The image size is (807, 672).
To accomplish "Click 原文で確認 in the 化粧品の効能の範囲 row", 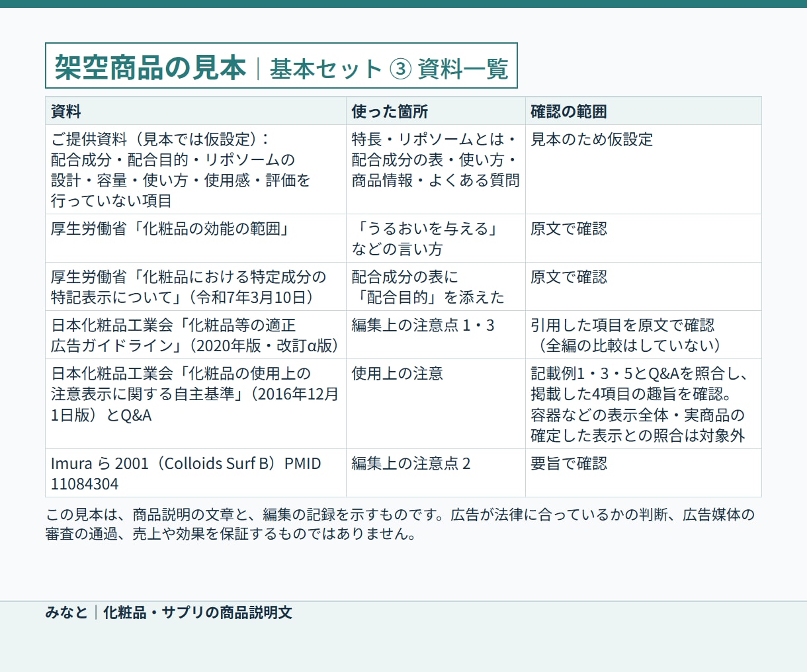I will [644, 238].
